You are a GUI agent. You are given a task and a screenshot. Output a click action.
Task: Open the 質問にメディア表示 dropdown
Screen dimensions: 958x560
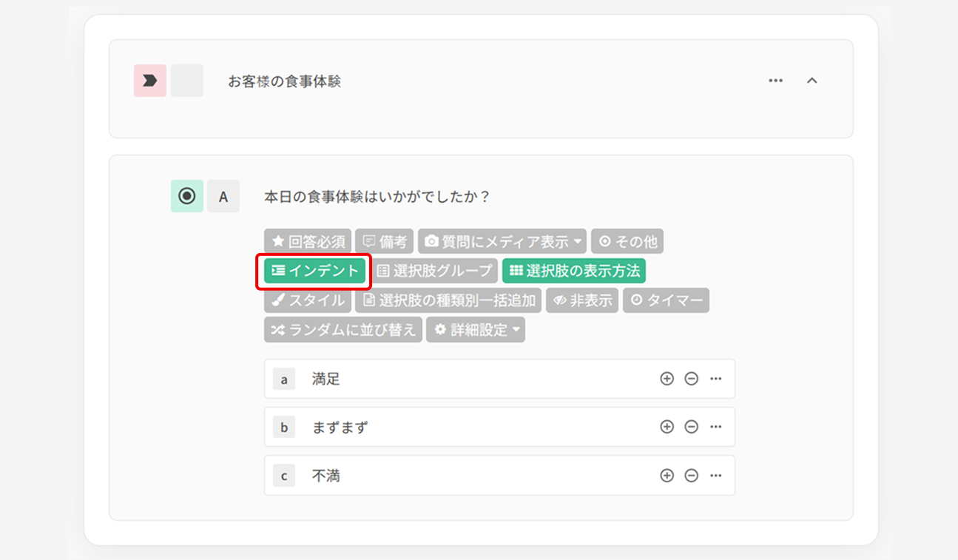click(x=502, y=241)
